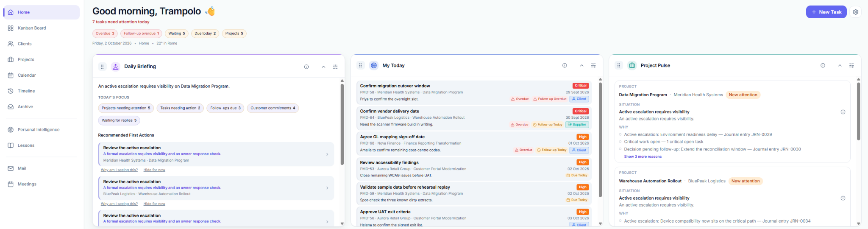Filter by Waiting 5 chip

pos(177,34)
